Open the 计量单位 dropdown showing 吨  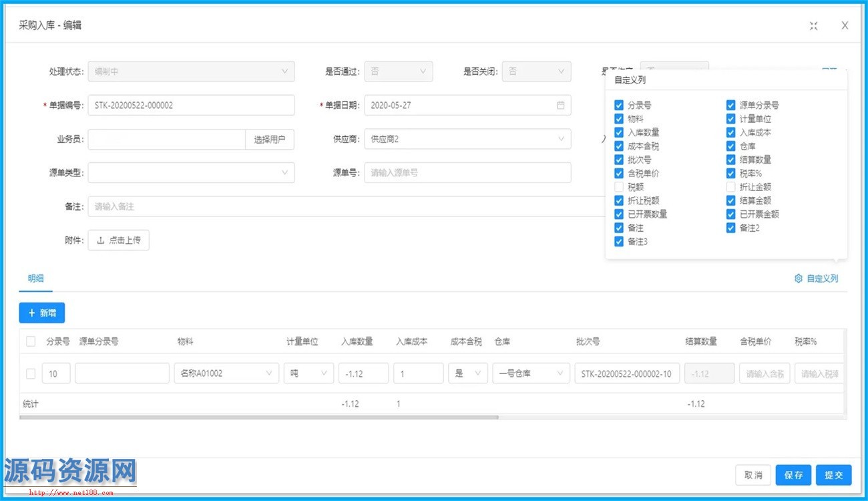308,373
